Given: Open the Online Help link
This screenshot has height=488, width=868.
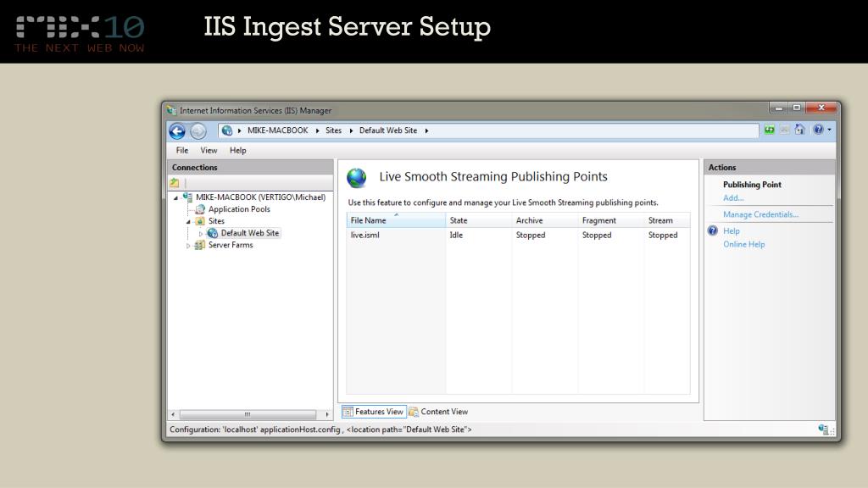Looking at the screenshot, I should click(x=744, y=244).
